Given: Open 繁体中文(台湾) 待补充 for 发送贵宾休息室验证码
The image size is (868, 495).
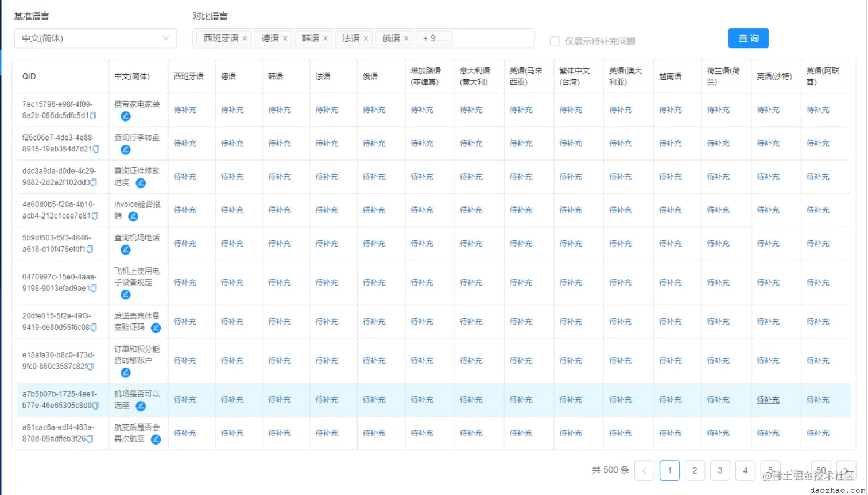Looking at the screenshot, I should point(571,321).
